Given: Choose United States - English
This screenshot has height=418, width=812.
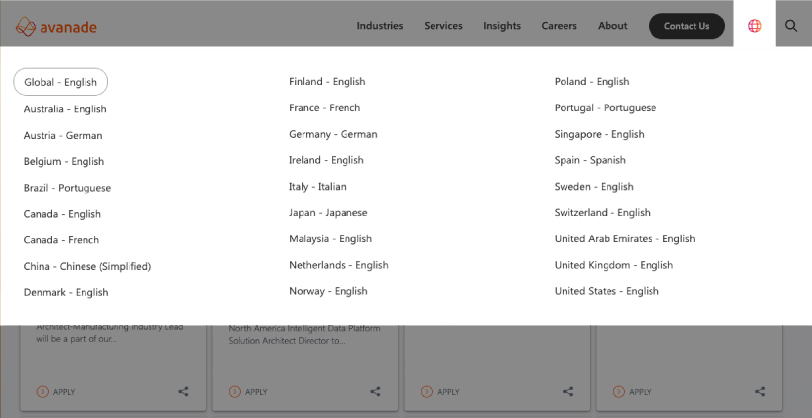Looking at the screenshot, I should pos(606,291).
